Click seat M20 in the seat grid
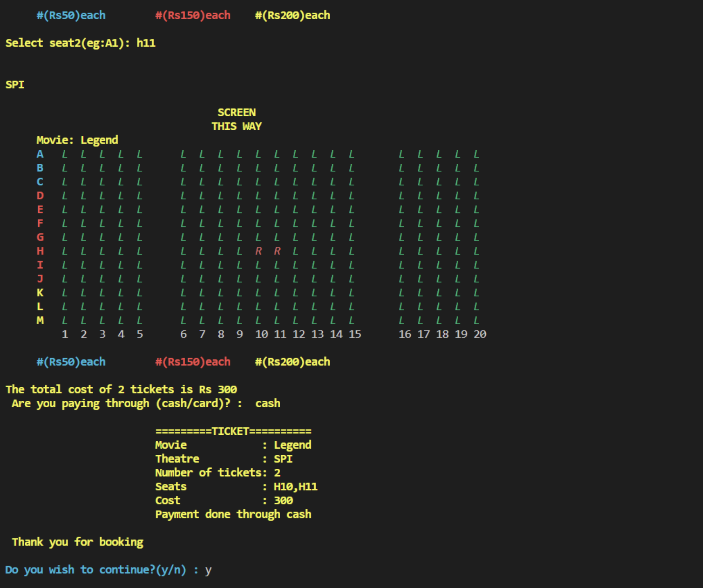 pos(476,320)
